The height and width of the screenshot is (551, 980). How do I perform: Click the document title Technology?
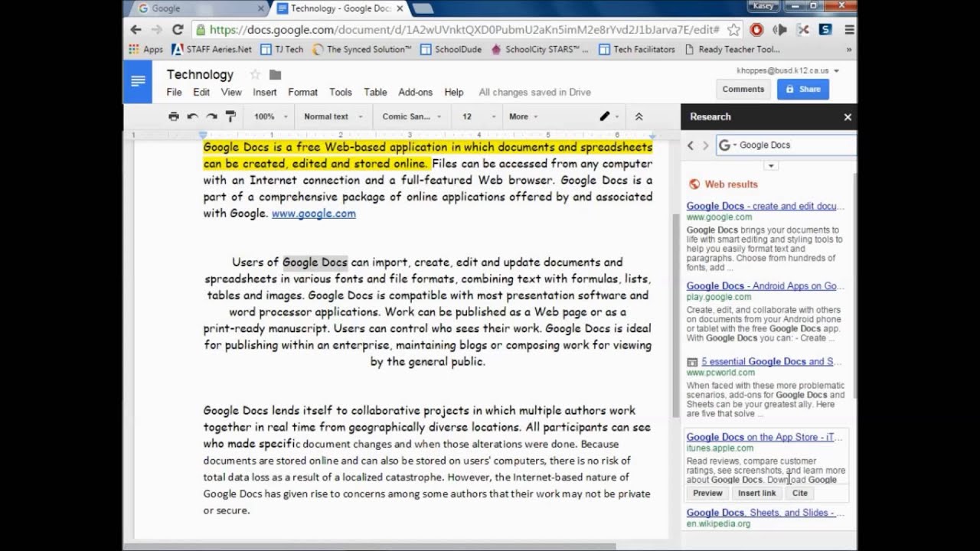coord(200,74)
